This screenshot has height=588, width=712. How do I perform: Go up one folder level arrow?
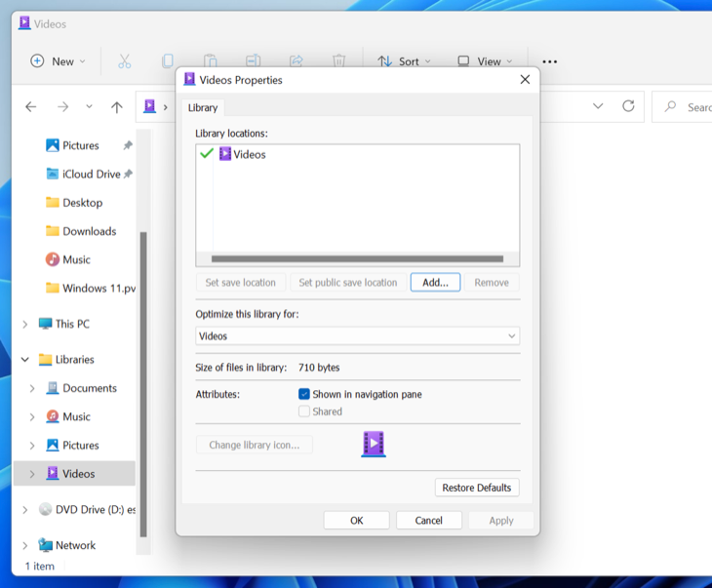(x=117, y=107)
